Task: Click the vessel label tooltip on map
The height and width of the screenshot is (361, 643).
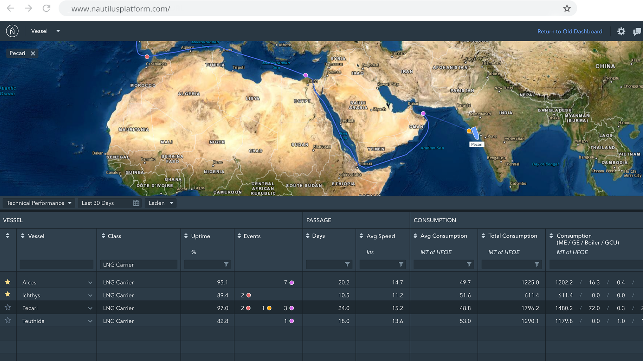Action: tap(476, 144)
